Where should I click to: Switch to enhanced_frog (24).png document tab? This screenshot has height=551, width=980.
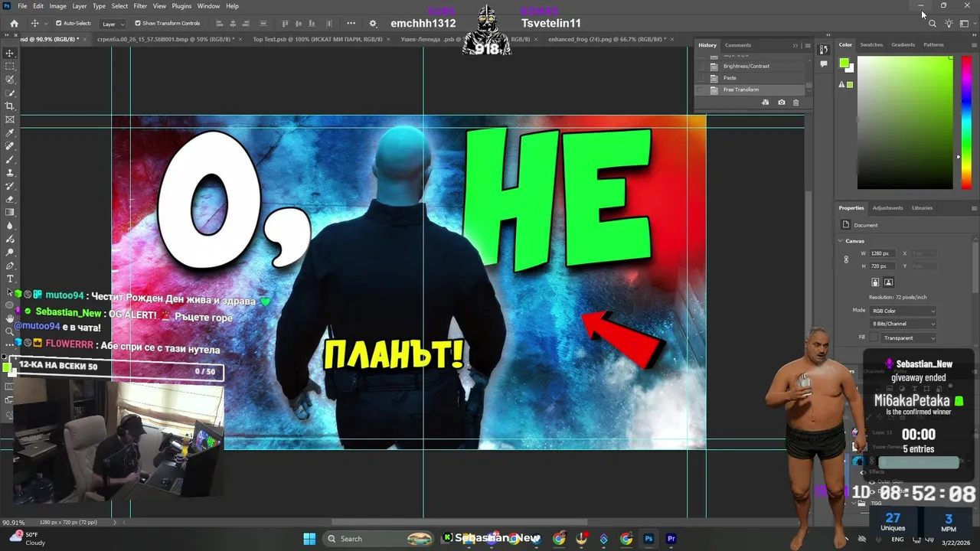pos(607,39)
